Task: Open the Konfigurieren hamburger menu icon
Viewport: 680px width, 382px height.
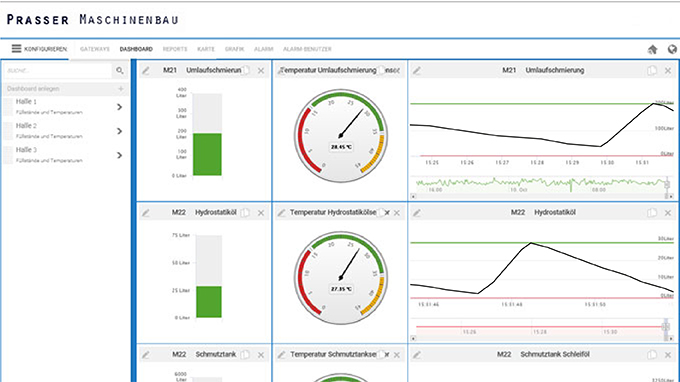Action: click(x=16, y=49)
